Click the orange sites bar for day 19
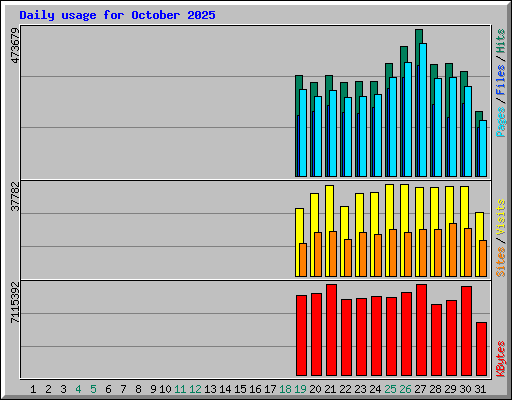The image size is (512, 400). click(303, 260)
